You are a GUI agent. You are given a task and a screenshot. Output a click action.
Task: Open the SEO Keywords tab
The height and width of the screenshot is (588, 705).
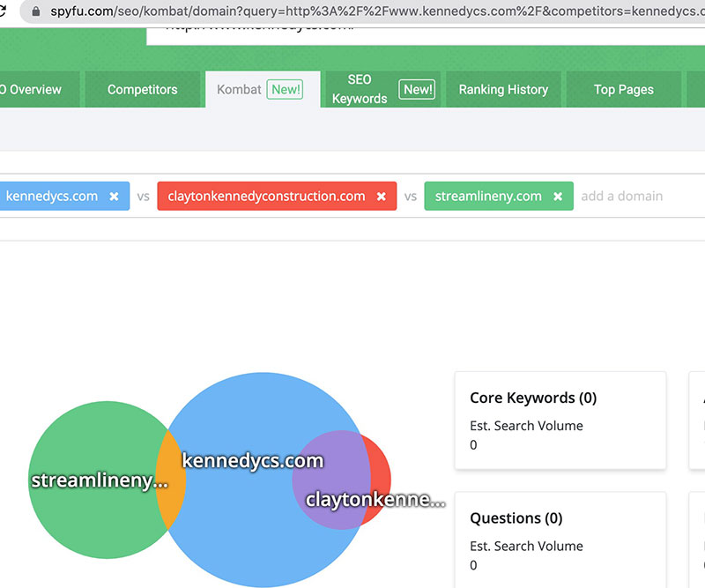(x=383, y=90)
